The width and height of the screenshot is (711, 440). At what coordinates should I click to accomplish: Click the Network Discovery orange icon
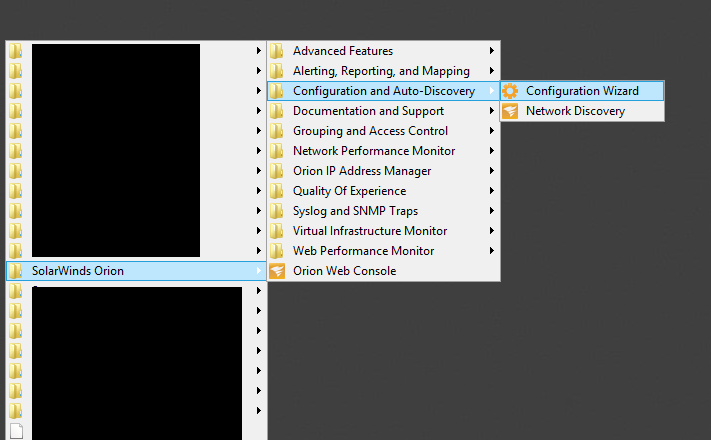coord(510,111)
